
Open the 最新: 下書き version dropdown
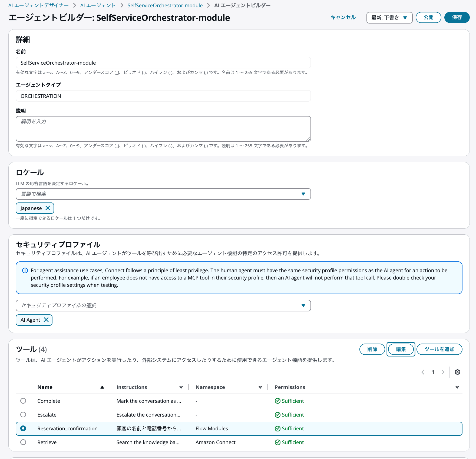389,18
